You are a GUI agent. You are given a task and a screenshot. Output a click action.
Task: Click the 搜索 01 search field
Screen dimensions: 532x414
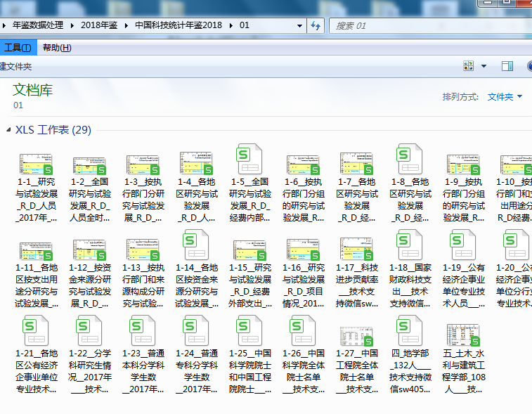pos(430,26)
